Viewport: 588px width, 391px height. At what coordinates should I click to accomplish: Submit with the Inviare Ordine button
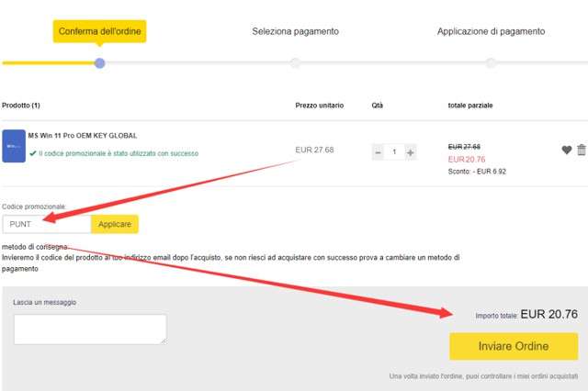tap(513, 346)
